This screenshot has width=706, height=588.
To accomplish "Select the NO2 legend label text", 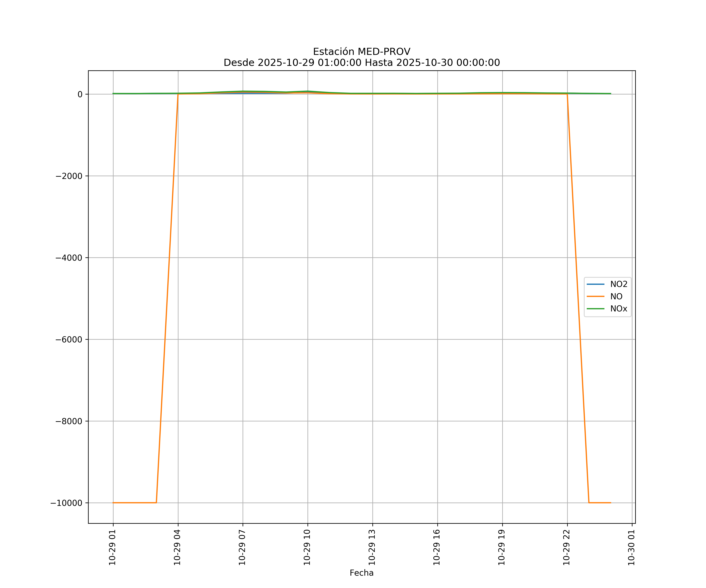I will [x=619, y=284].
